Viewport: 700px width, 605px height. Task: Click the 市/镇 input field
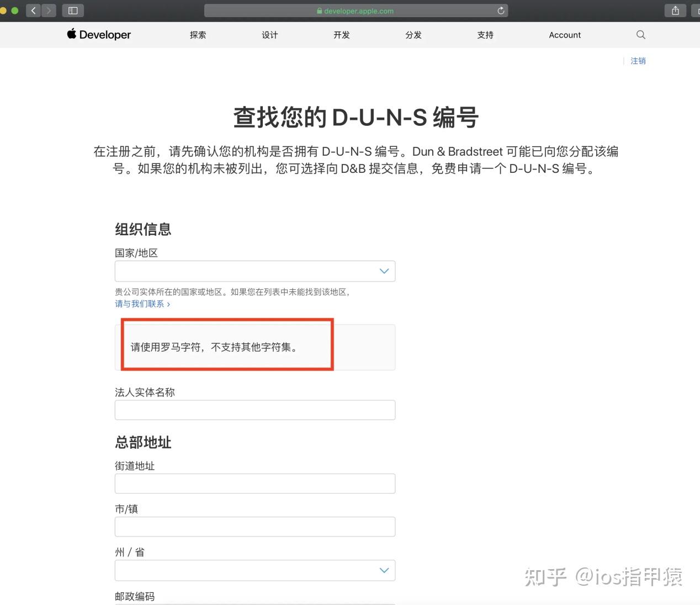pos(255,527)
